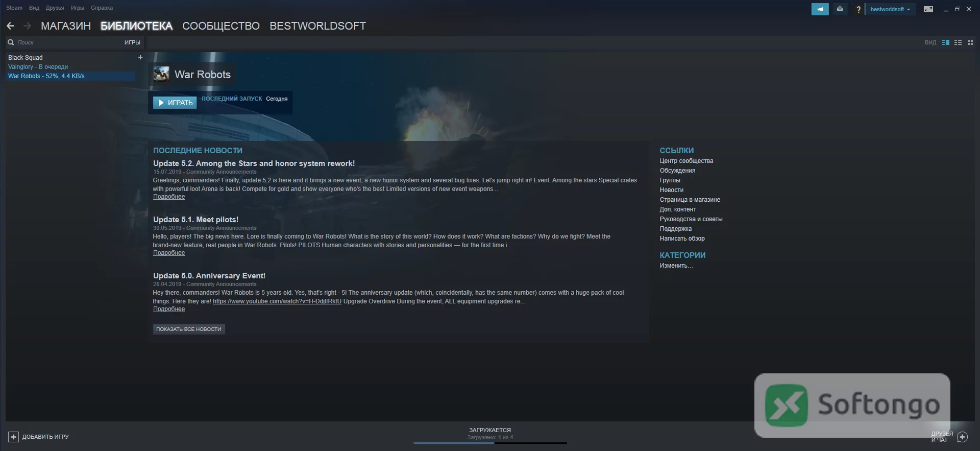This screenshot has height=451, width=980.
Task: Click Изменить… under Категории
Action: click(x=676, y=266)
